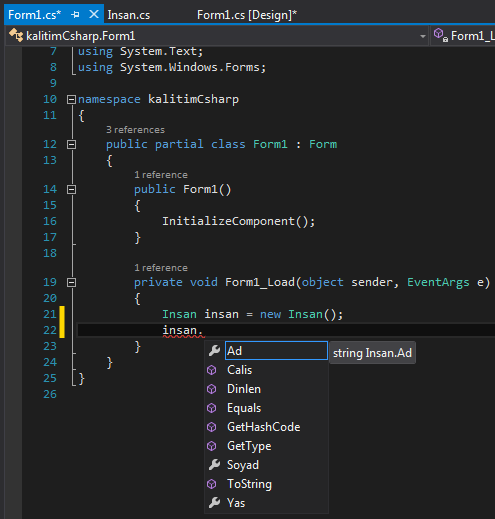The height and width of the screenshot is (519, 495).
Task: Click the method cube icon next to Calis
Action: [x=212, y=370]
